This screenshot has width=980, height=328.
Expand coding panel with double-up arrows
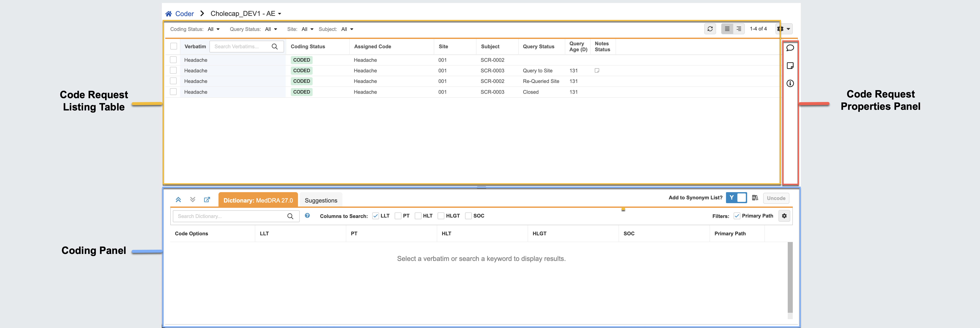click(x=178, y=200)
